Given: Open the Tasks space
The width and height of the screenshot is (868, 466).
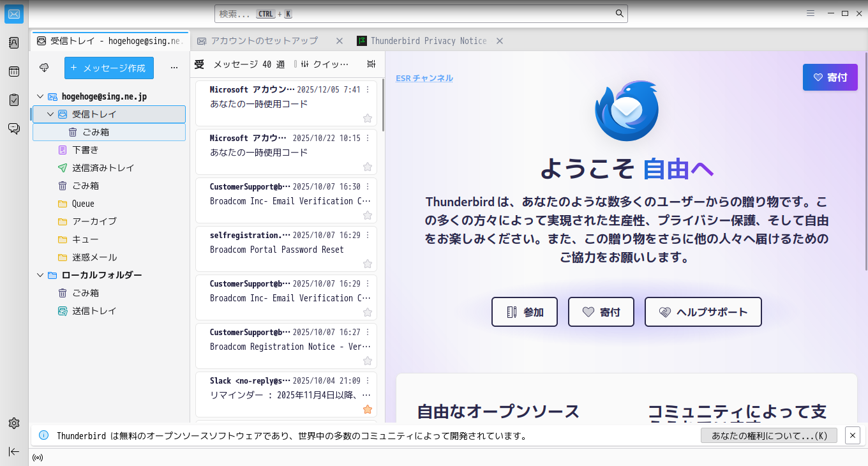Looking at the screenshot, I should pyautogui.click(x=14, y=100).
